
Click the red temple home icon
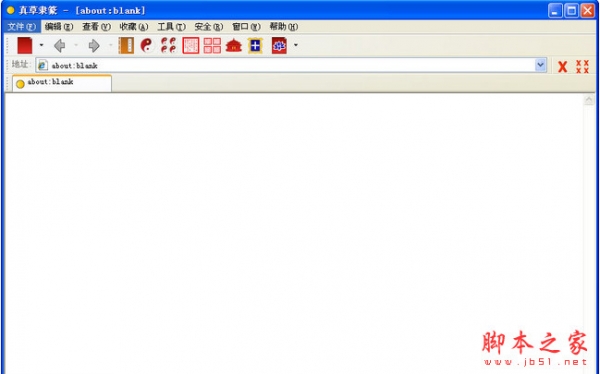[234, 46]
